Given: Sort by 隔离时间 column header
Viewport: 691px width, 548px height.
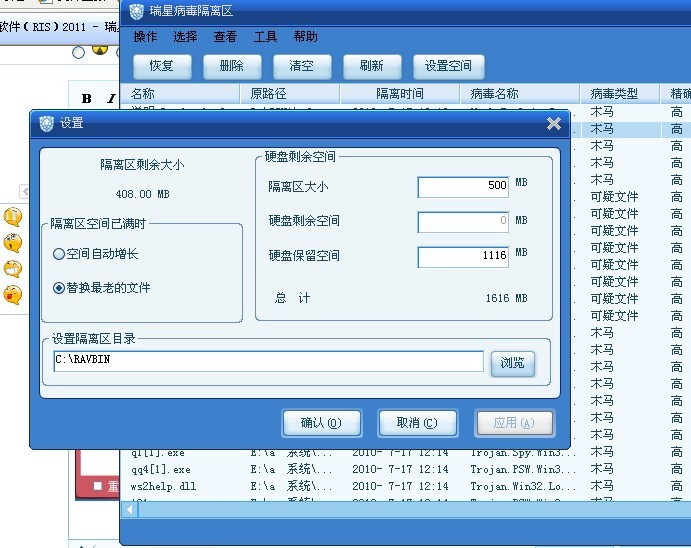Looking at the screenshot, I should tap(400, 94).
